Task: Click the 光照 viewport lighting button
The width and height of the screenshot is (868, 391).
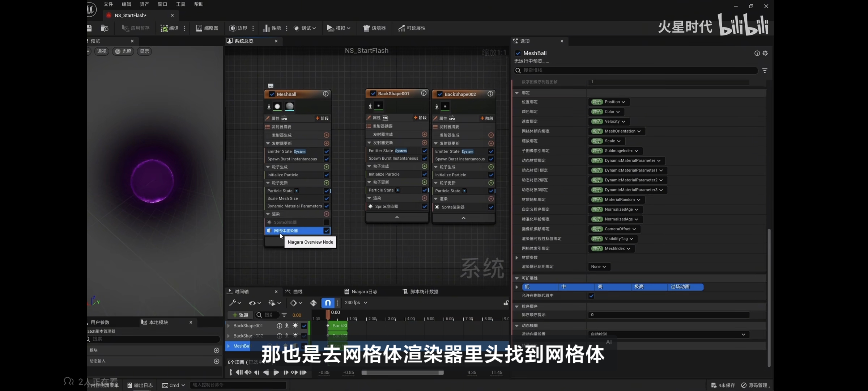Action: pos(123,51)
